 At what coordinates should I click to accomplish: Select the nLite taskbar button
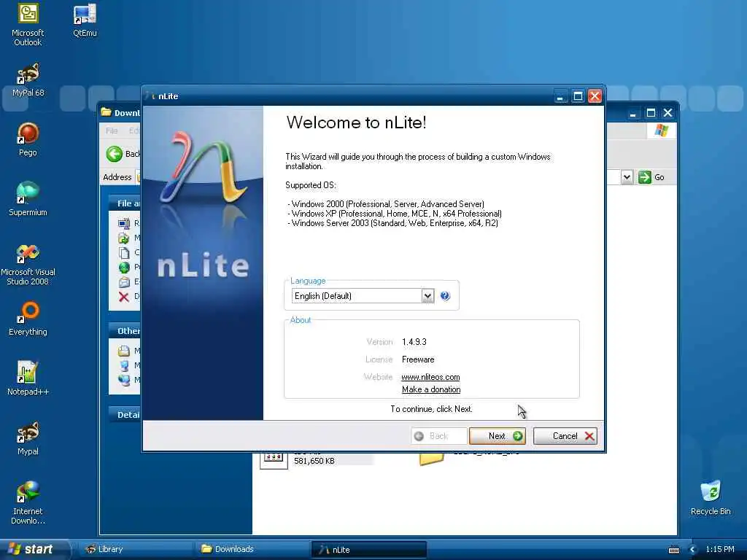pyautogui.click(x=368, y=550)
